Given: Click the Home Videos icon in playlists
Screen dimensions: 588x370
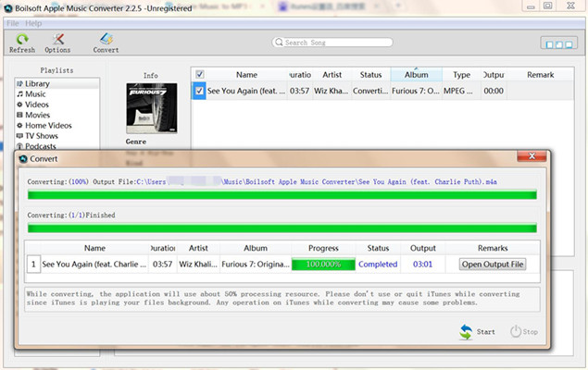Looking at the screenshot, I should pyautogui.click(x=19, y=126).
